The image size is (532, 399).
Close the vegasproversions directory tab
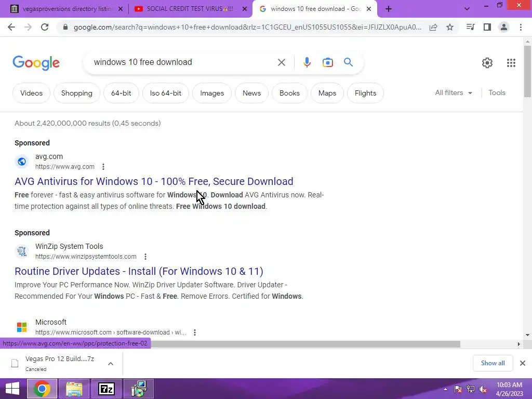121,9
